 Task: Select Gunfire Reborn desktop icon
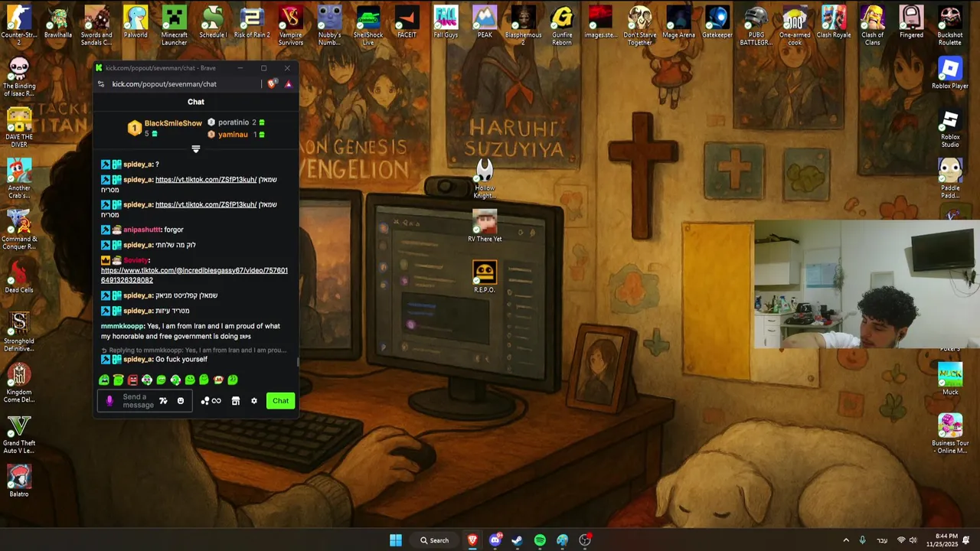click(x=562, y=26)
